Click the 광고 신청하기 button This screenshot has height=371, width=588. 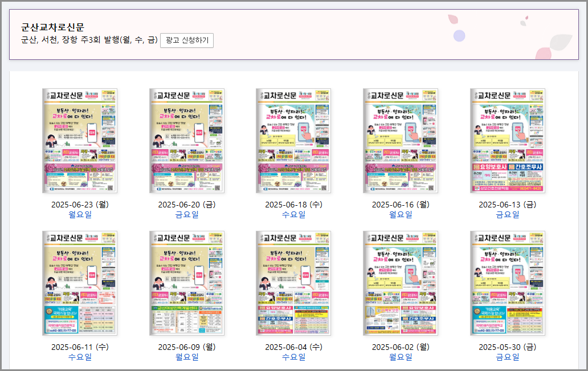point(188,40)
